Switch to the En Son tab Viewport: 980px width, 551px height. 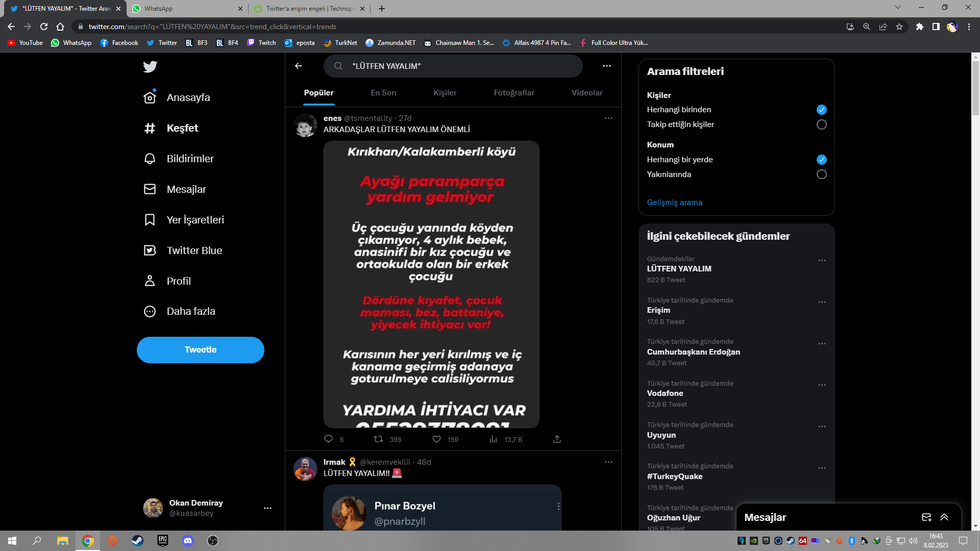coord(383,93)
